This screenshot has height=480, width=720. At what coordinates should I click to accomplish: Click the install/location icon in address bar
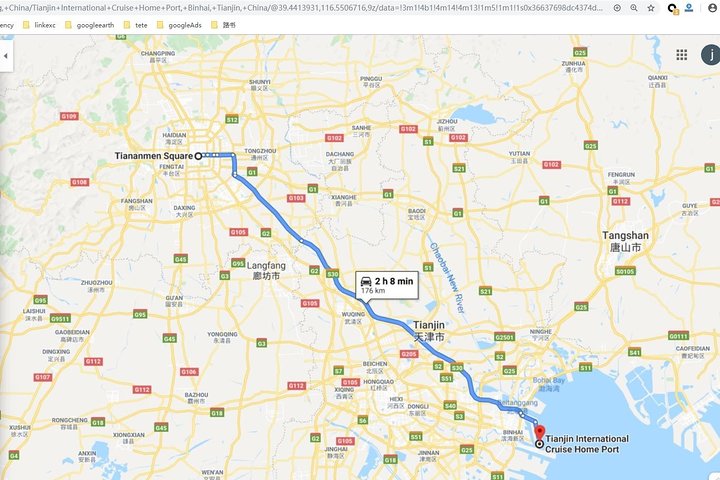pos(617,8)
